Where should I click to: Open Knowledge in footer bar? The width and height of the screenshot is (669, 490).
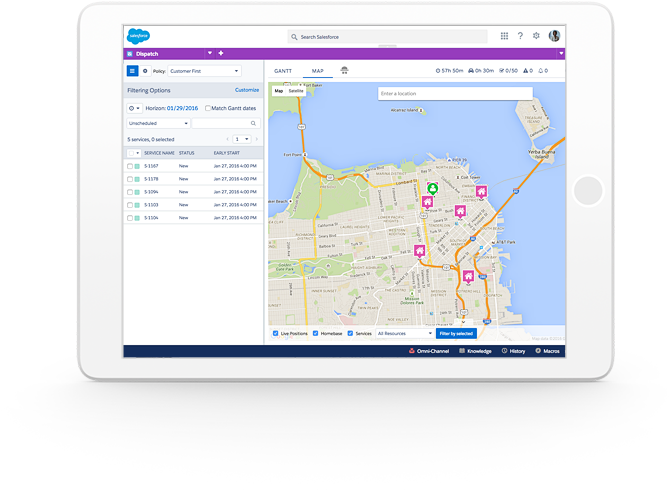click(x=475, y=351)
